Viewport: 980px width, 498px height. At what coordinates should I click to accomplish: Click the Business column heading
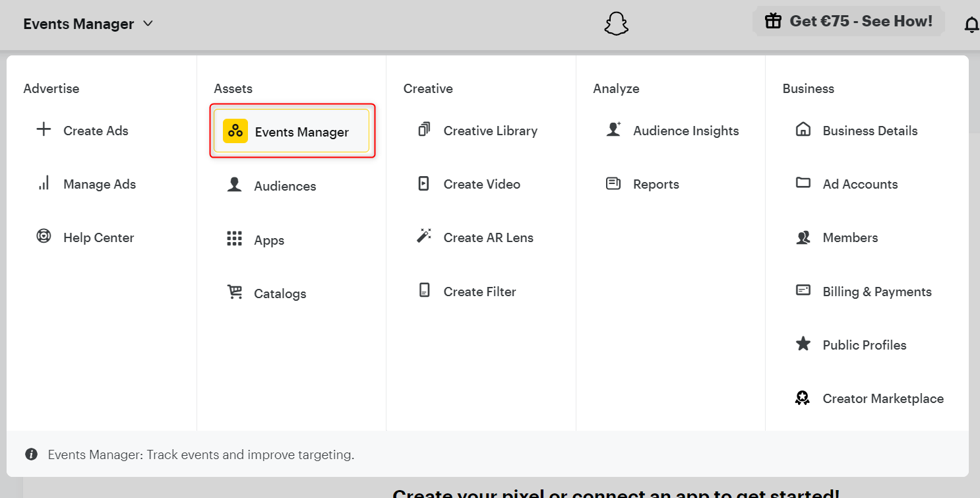pos(809,88)
